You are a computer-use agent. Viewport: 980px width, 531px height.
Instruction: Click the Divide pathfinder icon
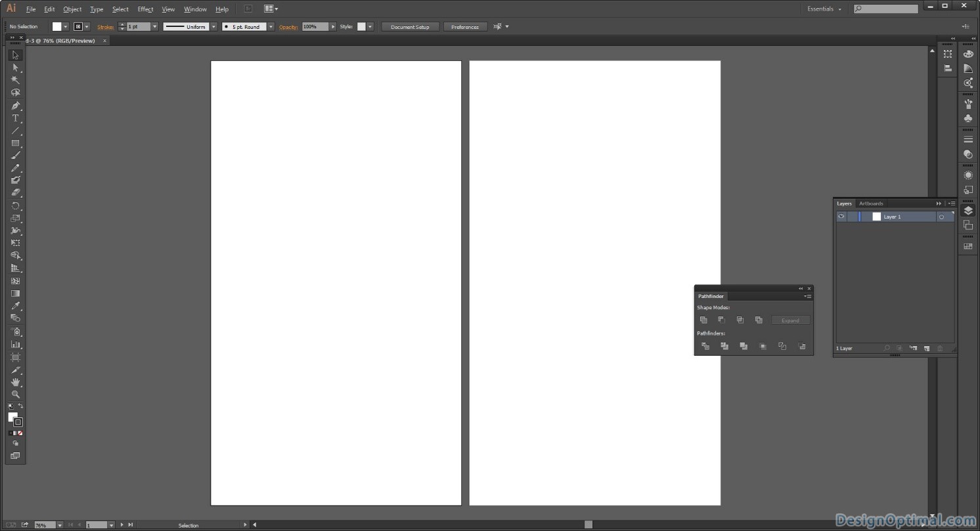(x=705, y=346)
